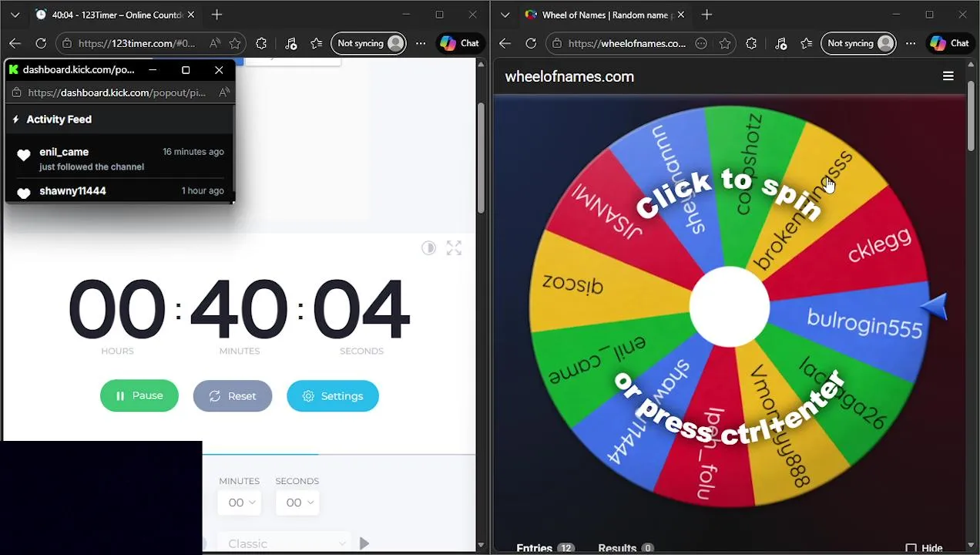Select the 123Timer Online Countdown tab
The width and height of the screenshot is (980, 555).
114,15
